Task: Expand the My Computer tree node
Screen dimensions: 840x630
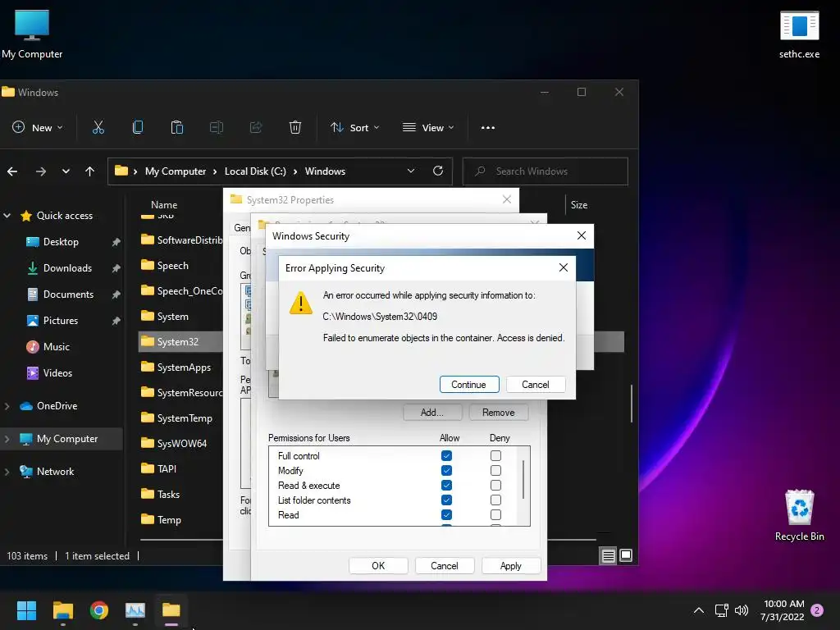Action: (x=7, y=439)
